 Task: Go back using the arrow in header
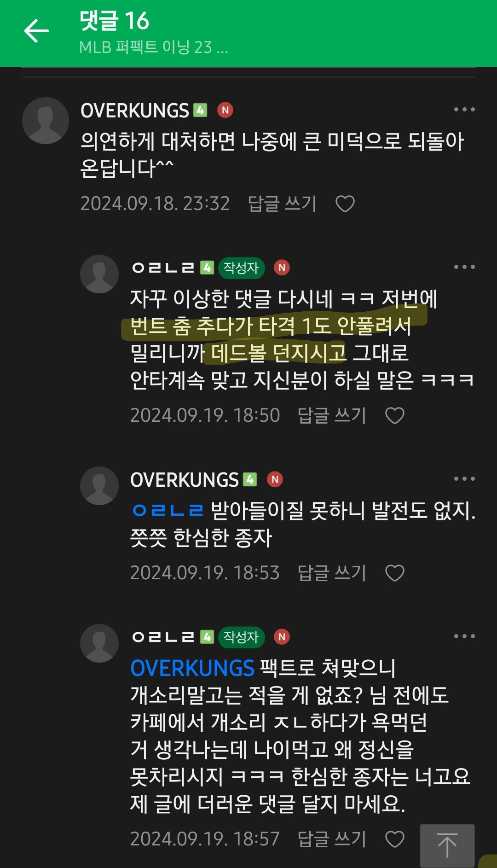pyautogui.click(x=36, y=31)
